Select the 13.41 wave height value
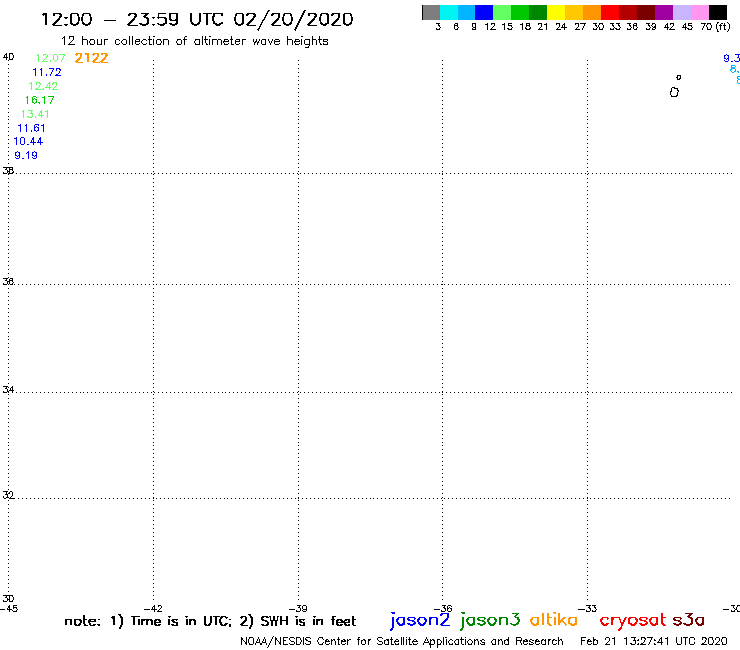 35,114
